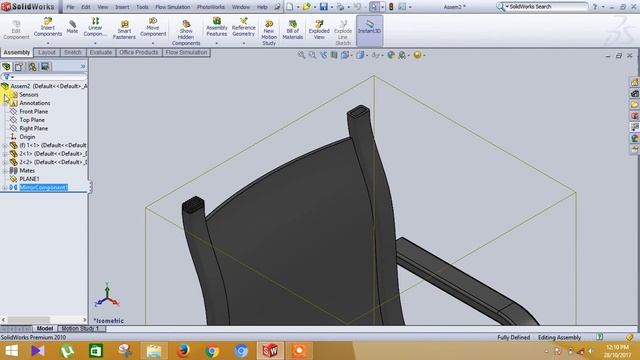Open the Motion Study 1 tab
Screen dimensions: 640x360
[x=80, y=328]
